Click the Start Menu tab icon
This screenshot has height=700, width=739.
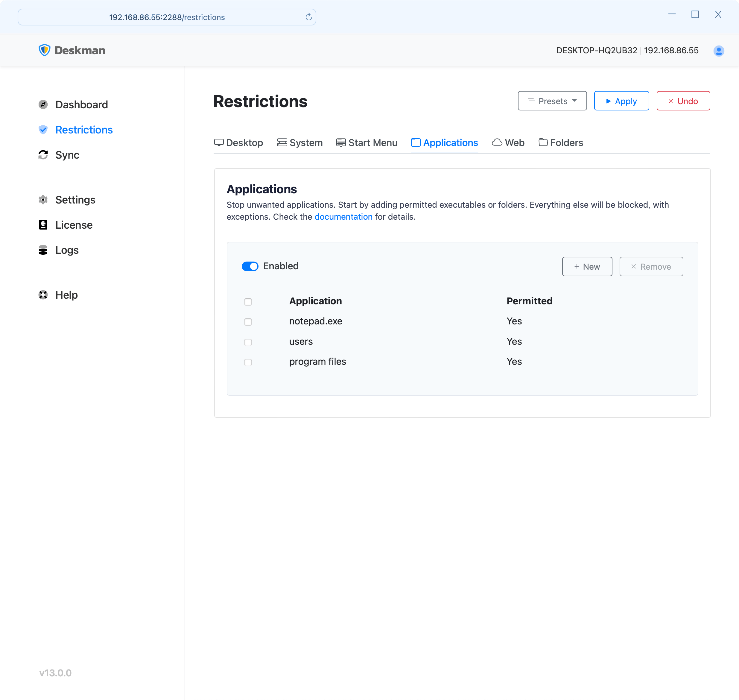(x=341, y=142)
